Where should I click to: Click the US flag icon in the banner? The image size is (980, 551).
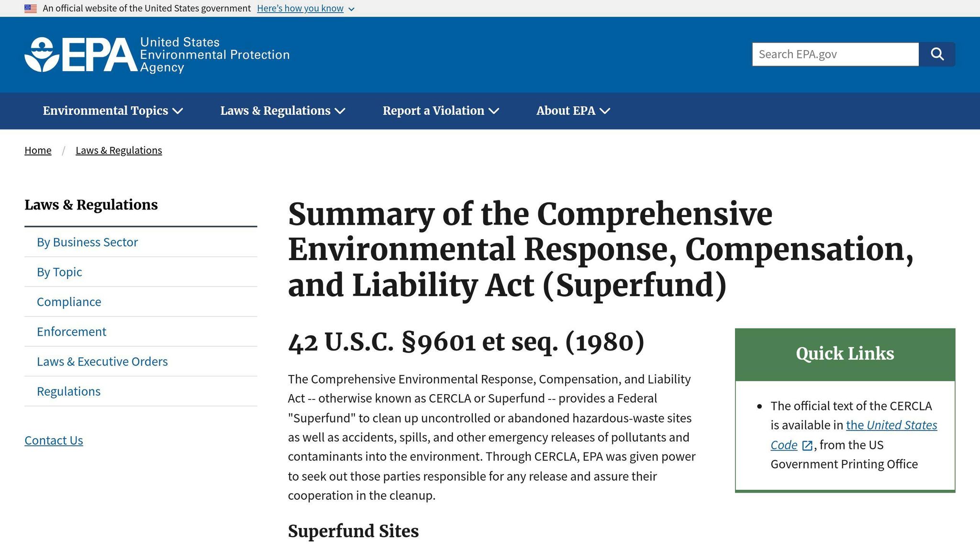(x=31, y=9)
